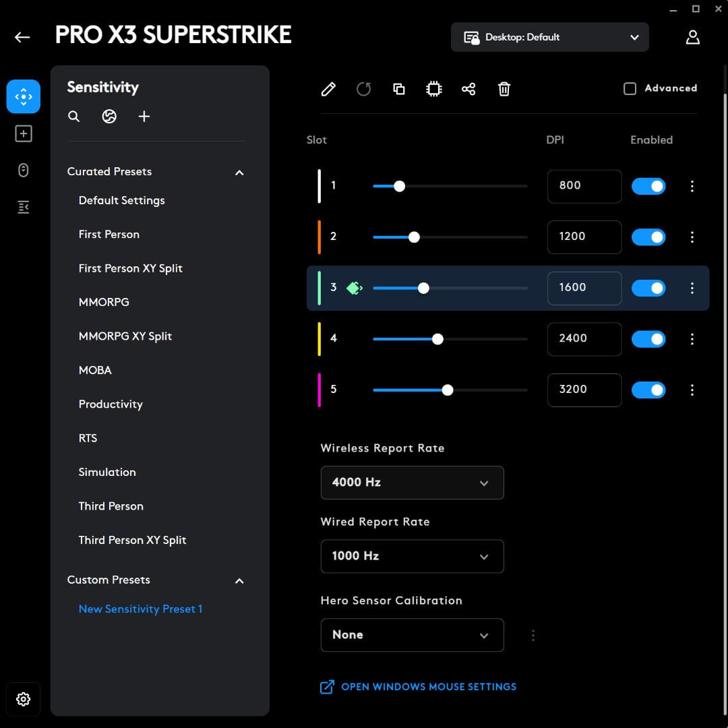Duplicate the preset with copy icon

[x=399, y=89]
